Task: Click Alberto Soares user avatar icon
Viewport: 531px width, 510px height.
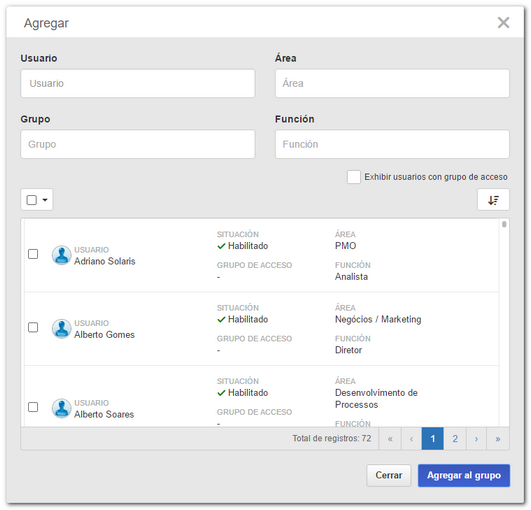Action: click(61, 408)
